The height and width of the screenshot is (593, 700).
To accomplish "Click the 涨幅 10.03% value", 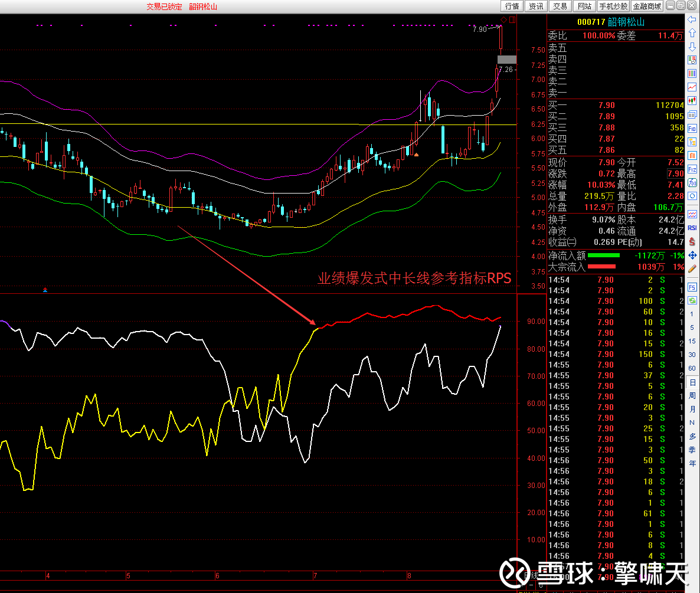I will pyautogui.click(x=601, y=185).
